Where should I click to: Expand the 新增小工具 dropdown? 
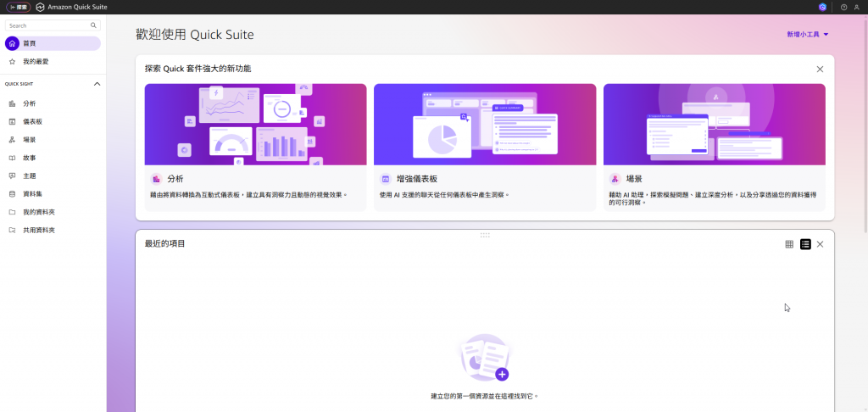pos(808,34)
